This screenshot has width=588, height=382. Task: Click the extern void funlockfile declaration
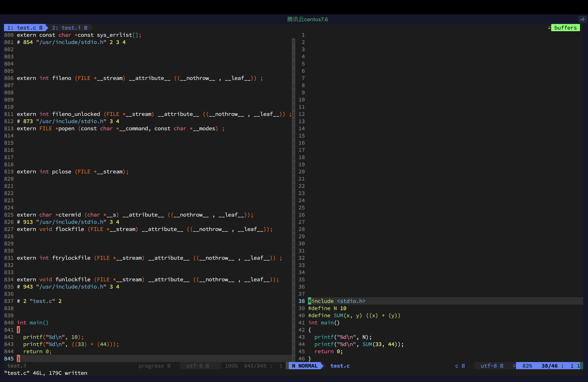point(148,280)
